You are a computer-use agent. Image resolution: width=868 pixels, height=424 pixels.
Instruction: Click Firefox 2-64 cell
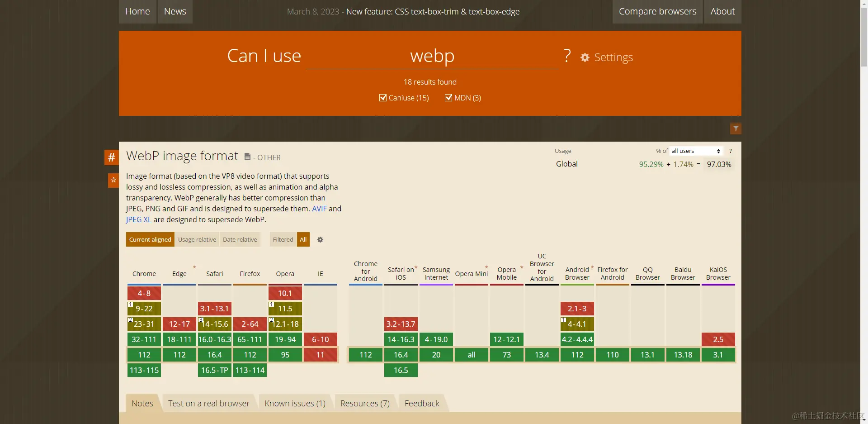[x=250, y=324]
